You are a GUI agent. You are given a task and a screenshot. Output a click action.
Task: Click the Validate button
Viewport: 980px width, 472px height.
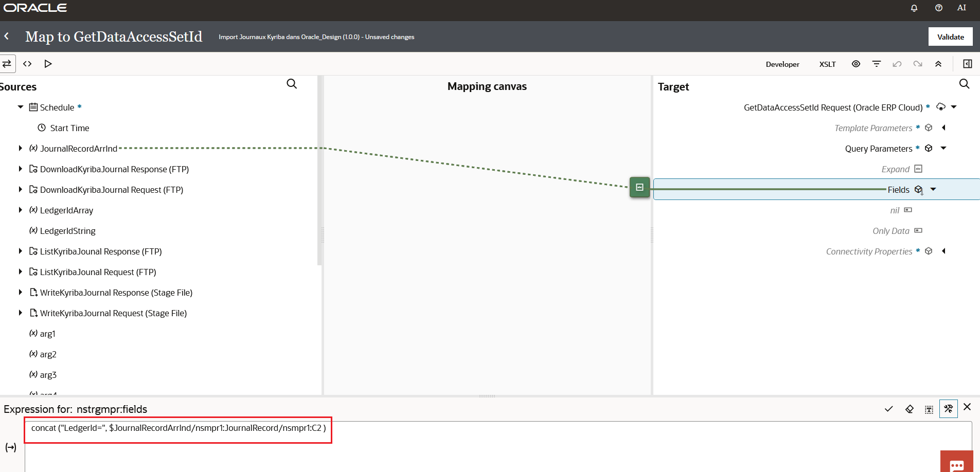pyautogui.click(x=950, y=37)
